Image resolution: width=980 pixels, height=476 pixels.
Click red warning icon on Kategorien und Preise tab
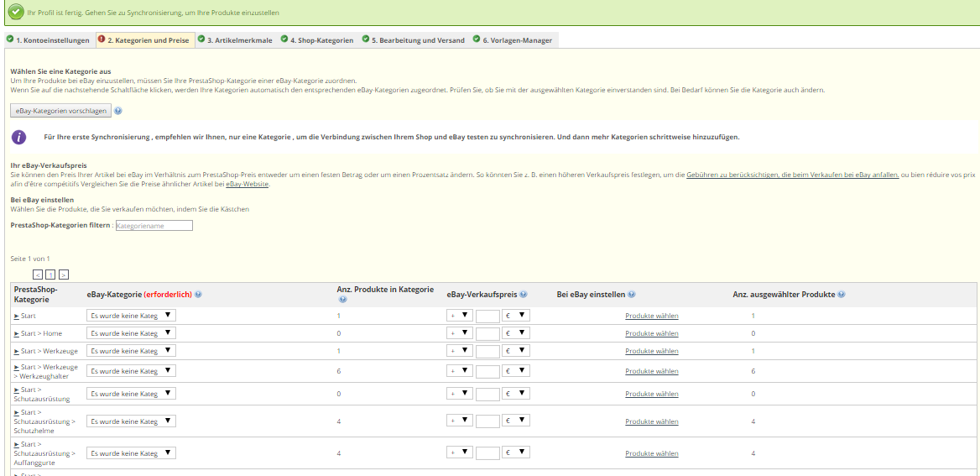pos(102,39)
